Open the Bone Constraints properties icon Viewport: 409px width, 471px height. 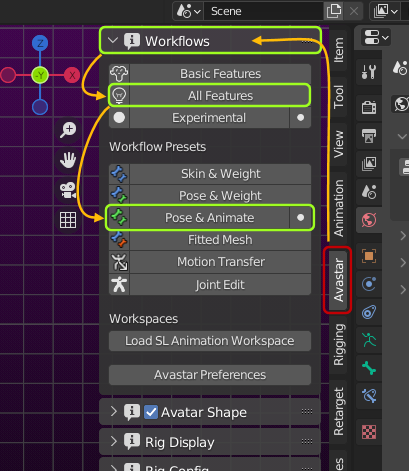pos(369,396)
